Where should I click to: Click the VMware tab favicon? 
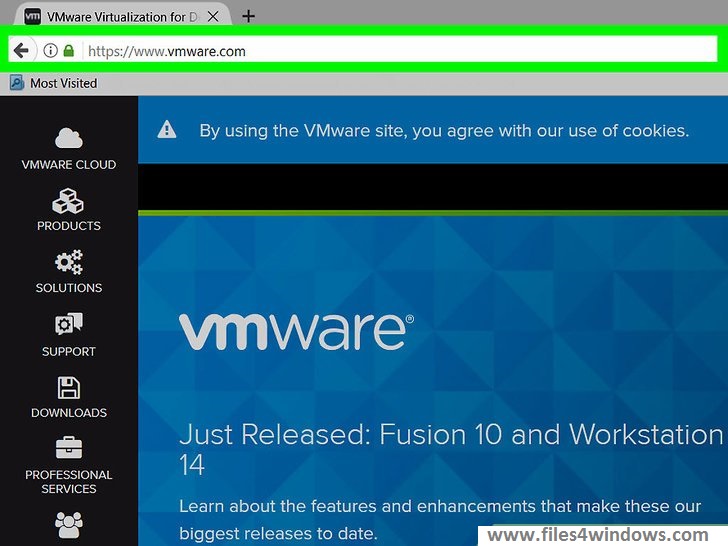pyautogui.click(x=32, y=17)
